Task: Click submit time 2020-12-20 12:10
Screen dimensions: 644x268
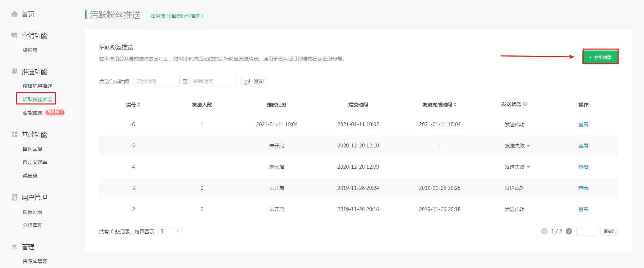Action: [358, 146]
